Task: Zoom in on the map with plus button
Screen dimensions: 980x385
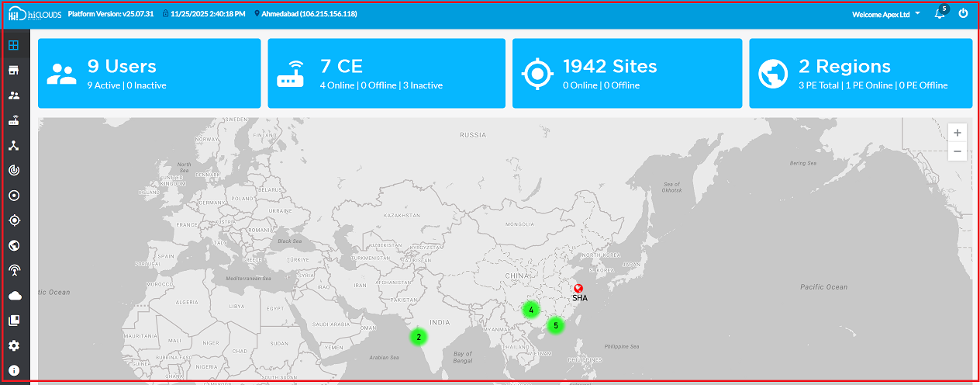Action: tap(958, 133)
